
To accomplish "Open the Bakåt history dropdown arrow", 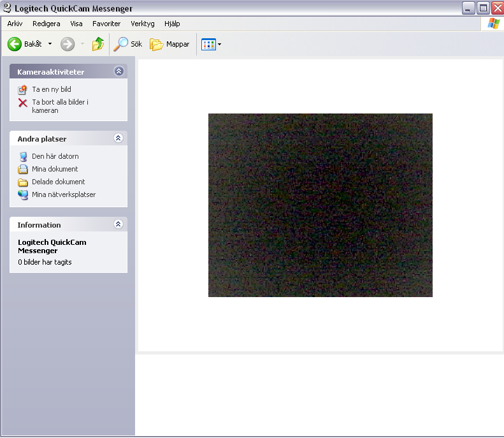I will click(50, 44).
